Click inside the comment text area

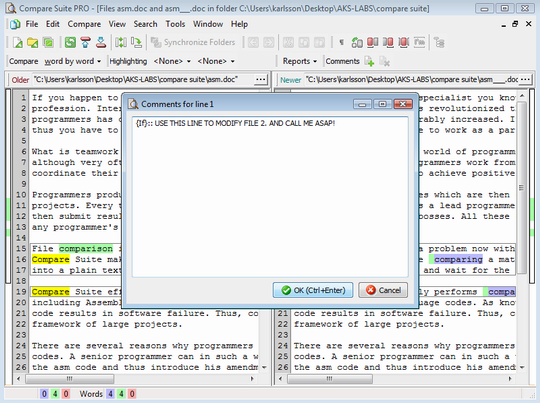270,197
